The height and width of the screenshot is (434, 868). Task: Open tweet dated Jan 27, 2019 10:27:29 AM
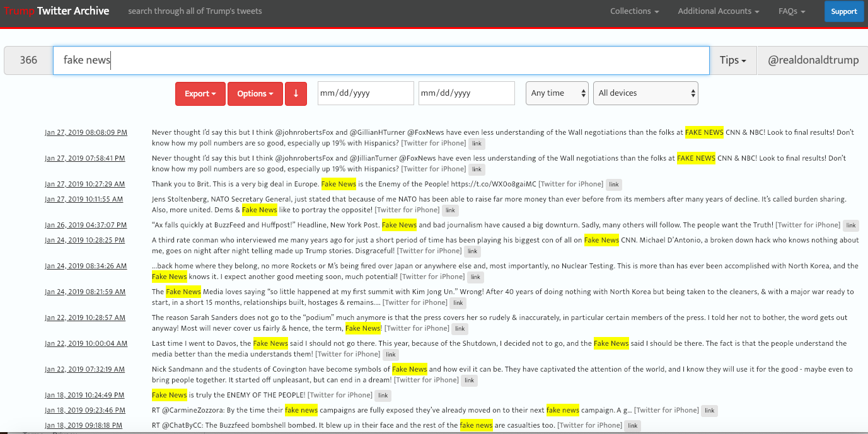coord(85,185)
